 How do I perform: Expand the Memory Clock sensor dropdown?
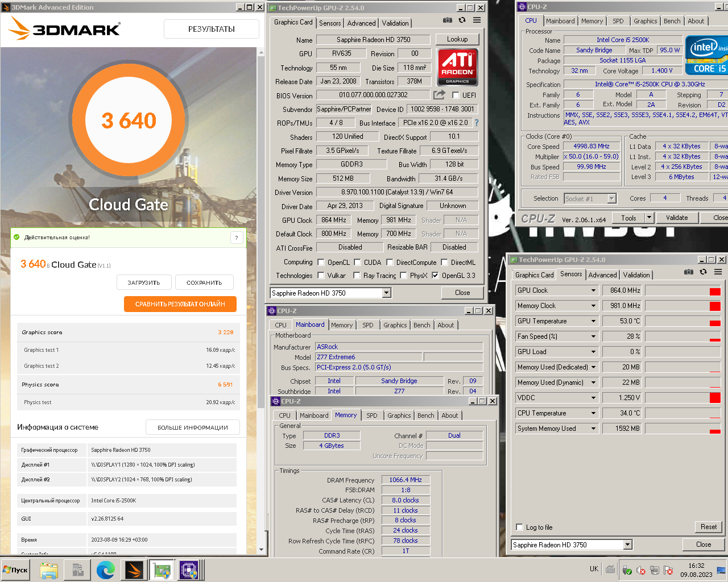point(593,306)
